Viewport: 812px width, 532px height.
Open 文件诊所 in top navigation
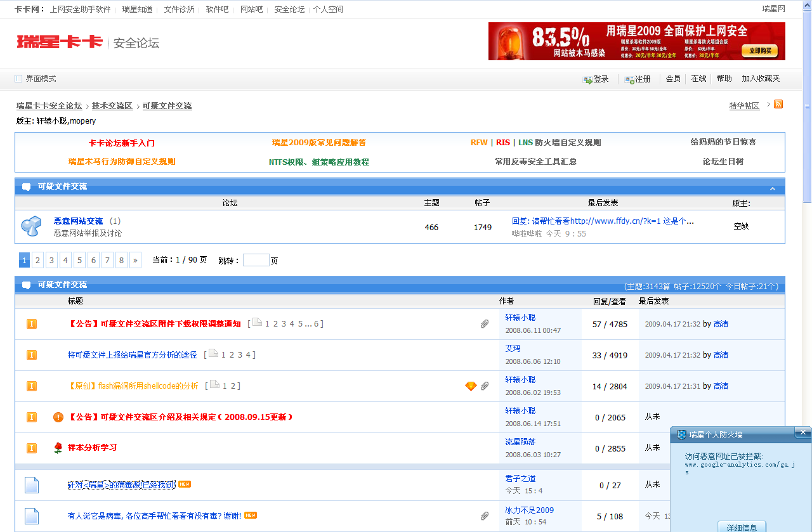(x=179, y=10)
